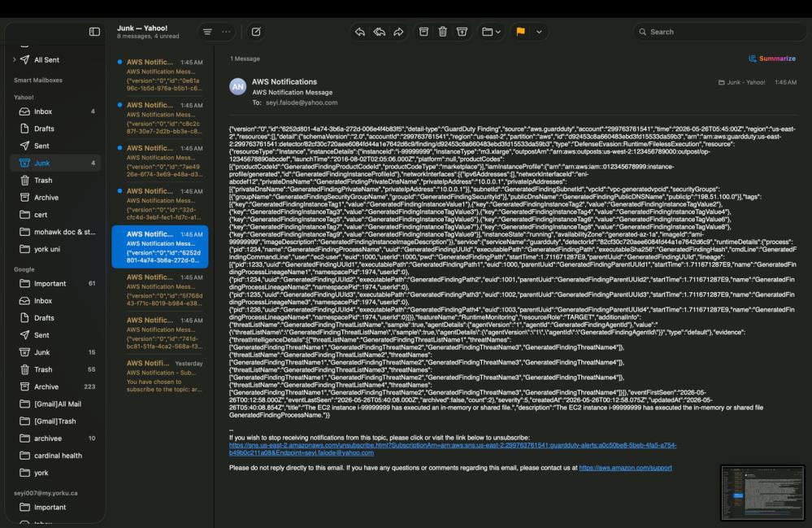Image resolution: width=812 pixels, height=528 pixels.
Task: Compose a new message
Action: pos(256,32)
